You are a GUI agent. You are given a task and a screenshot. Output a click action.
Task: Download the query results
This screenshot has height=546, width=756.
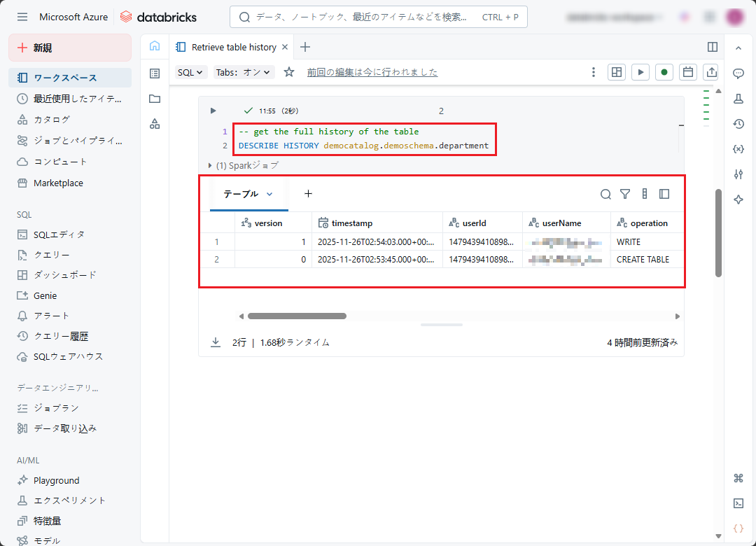[216, 342]
